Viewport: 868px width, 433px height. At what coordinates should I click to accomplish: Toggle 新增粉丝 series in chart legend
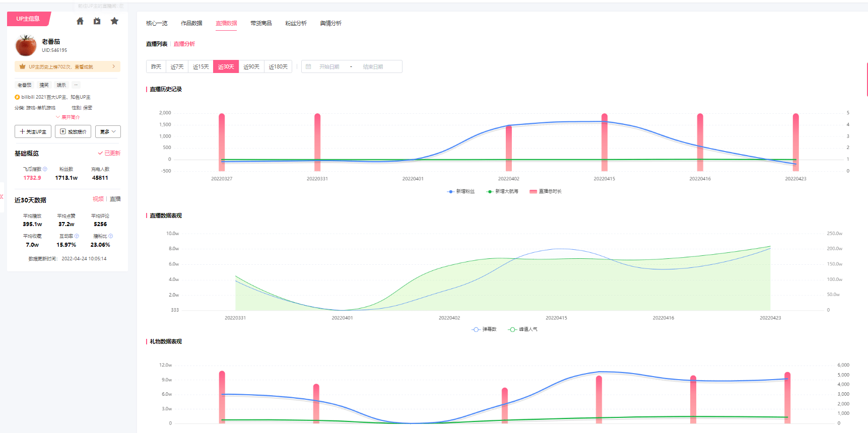click(461, 191)
